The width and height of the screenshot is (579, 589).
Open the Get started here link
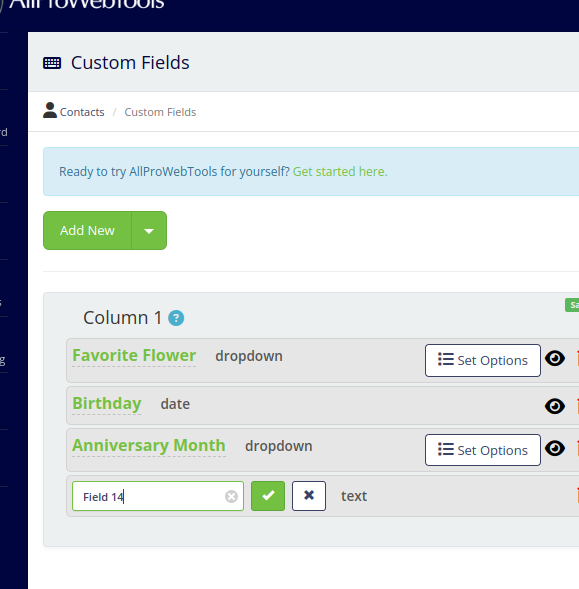pyautogui.click(x=340, y=172)
